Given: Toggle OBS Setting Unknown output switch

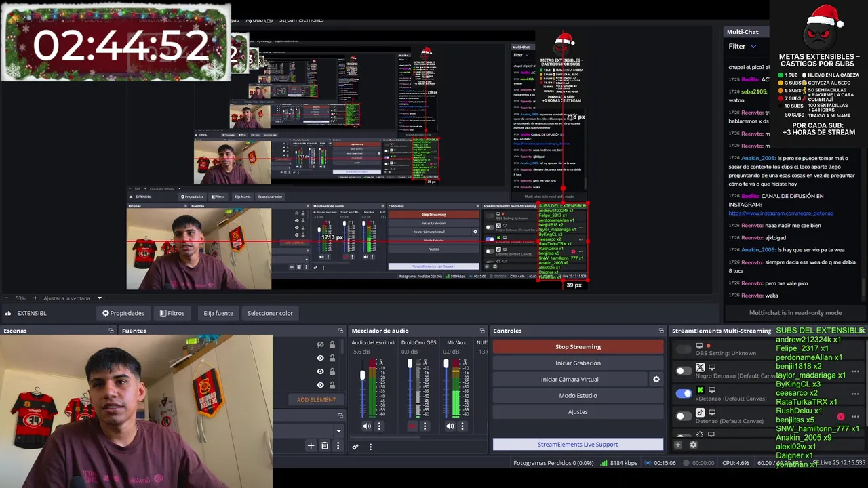Looking at the screenshot, I should [x=684, y=349].
